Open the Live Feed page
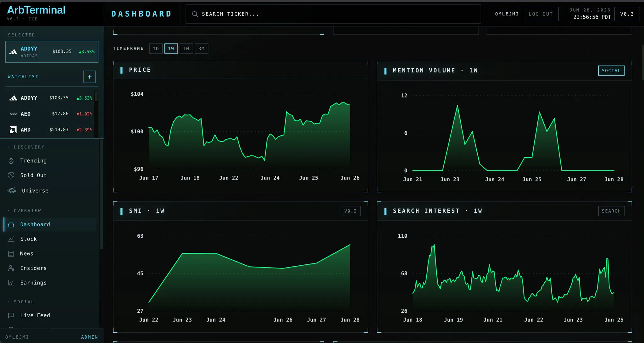The image size is (644, 343). point(35,315)
